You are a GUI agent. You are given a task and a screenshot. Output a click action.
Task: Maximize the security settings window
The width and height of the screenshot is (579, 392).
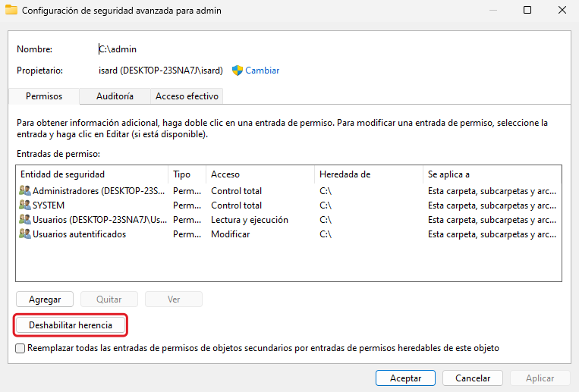(527, 11)
